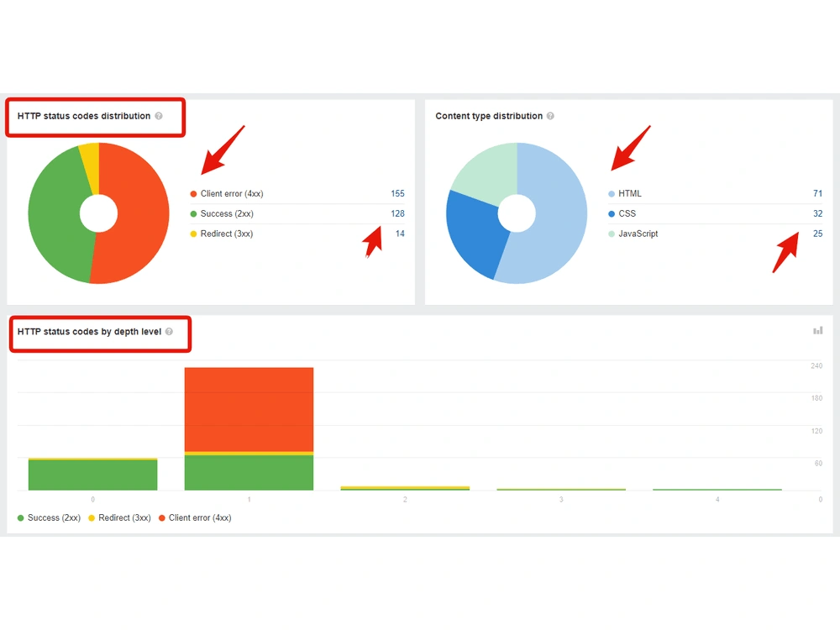Viewport: 840px width, 630px height.
Task: Toggle Success (2xx) series in bar chart legend
Action: click(x=49, y=518)
